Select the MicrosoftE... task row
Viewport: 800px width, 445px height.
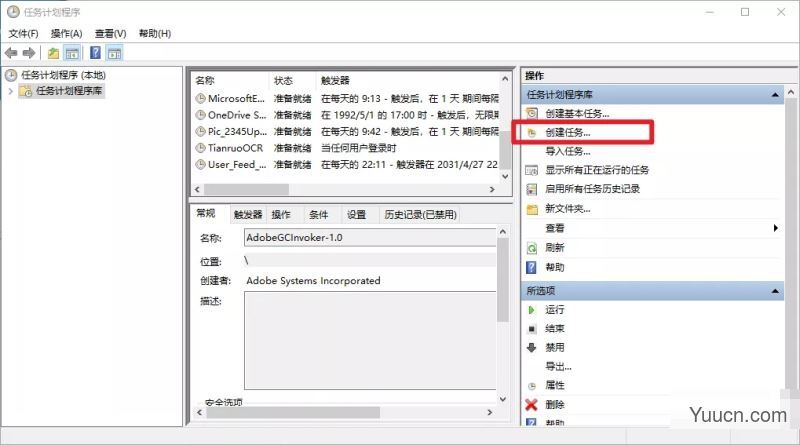click(347, 98)
